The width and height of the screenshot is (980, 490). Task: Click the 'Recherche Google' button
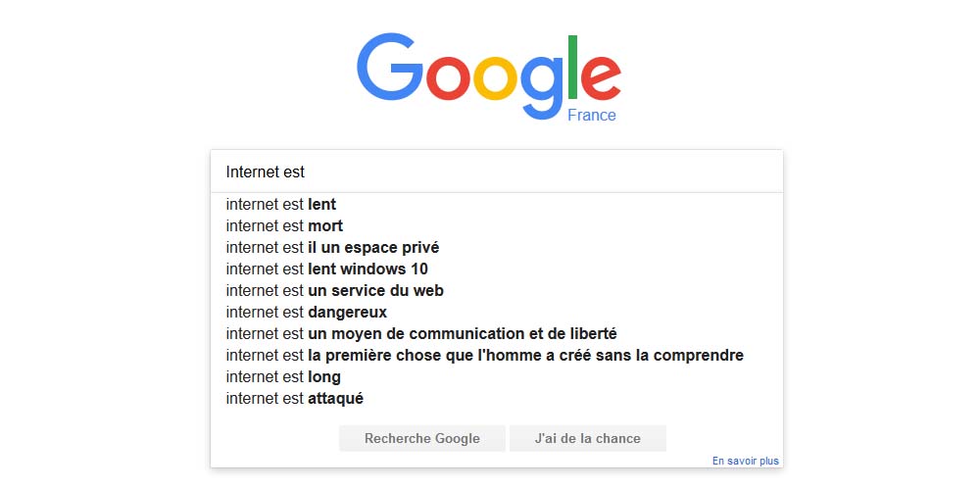point(421,438)
